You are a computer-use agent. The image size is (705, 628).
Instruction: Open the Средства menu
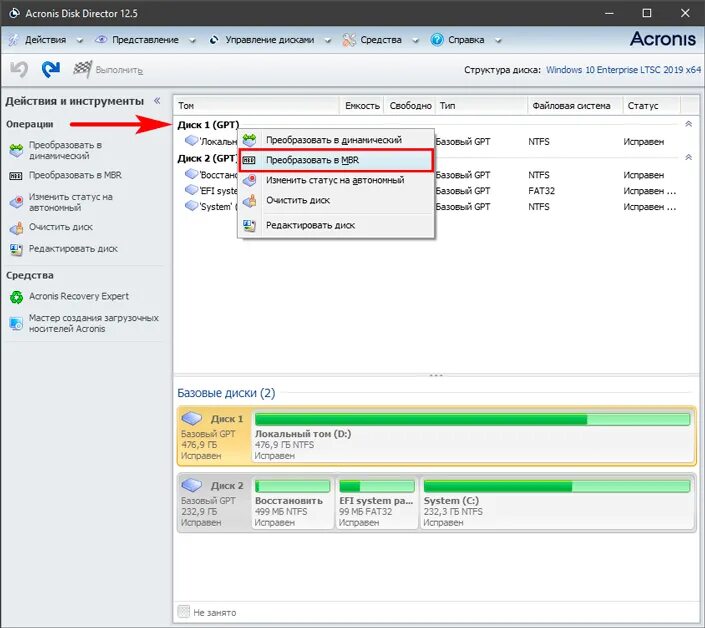(381, 40)
